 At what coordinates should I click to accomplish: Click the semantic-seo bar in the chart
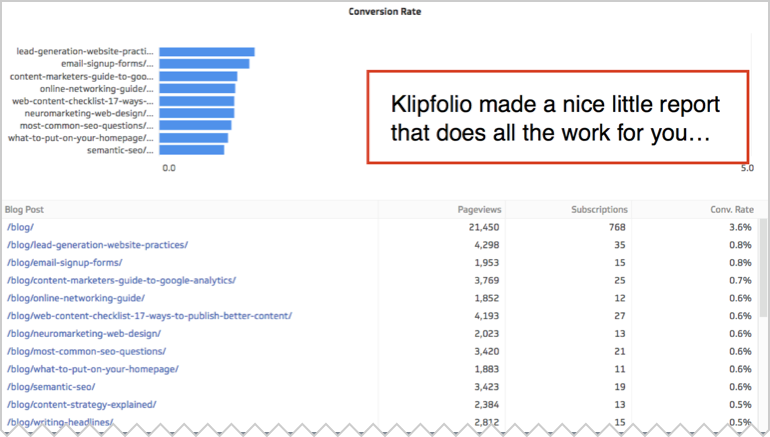[191, 150]
